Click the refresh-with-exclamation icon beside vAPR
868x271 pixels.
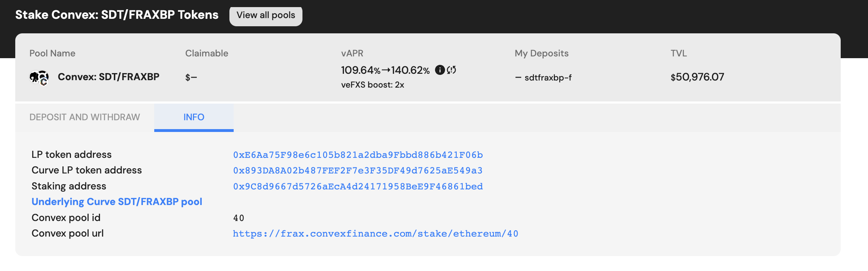pyautogui.click(x=451, y=70)
